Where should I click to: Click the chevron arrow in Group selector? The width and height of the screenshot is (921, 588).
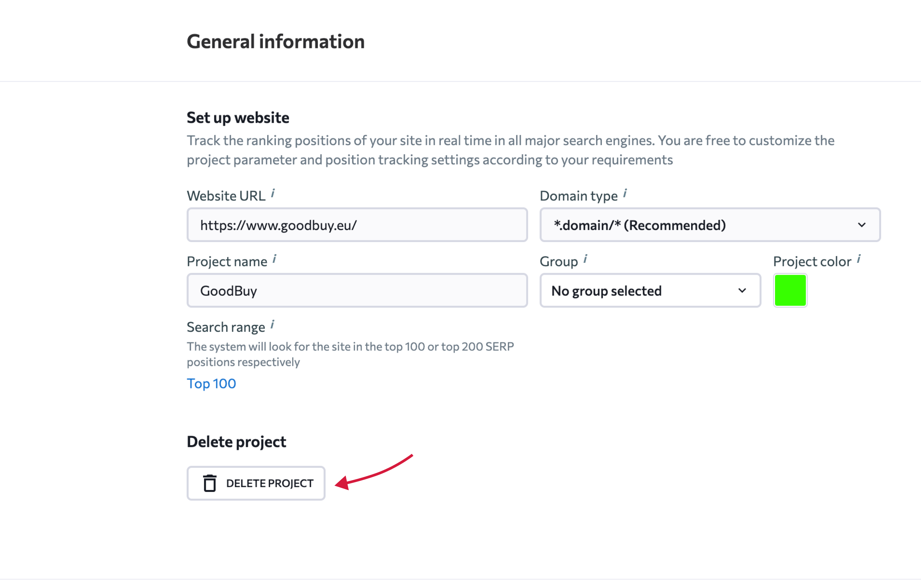(742, 291)
